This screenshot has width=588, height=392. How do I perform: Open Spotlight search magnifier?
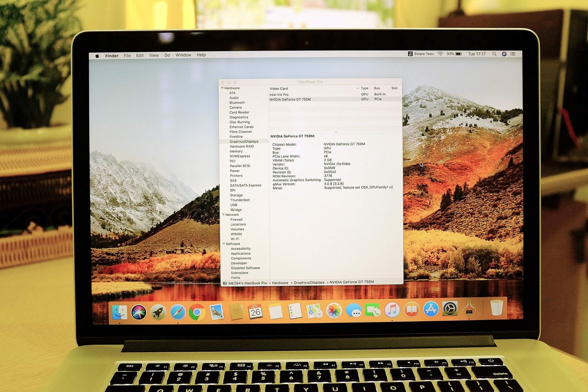pos(494,54)
